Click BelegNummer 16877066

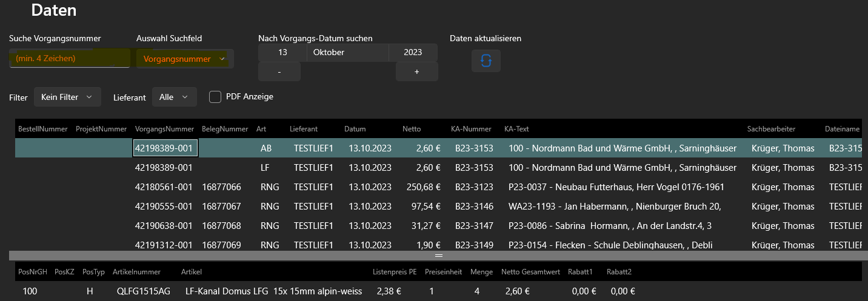click(222, 187)
